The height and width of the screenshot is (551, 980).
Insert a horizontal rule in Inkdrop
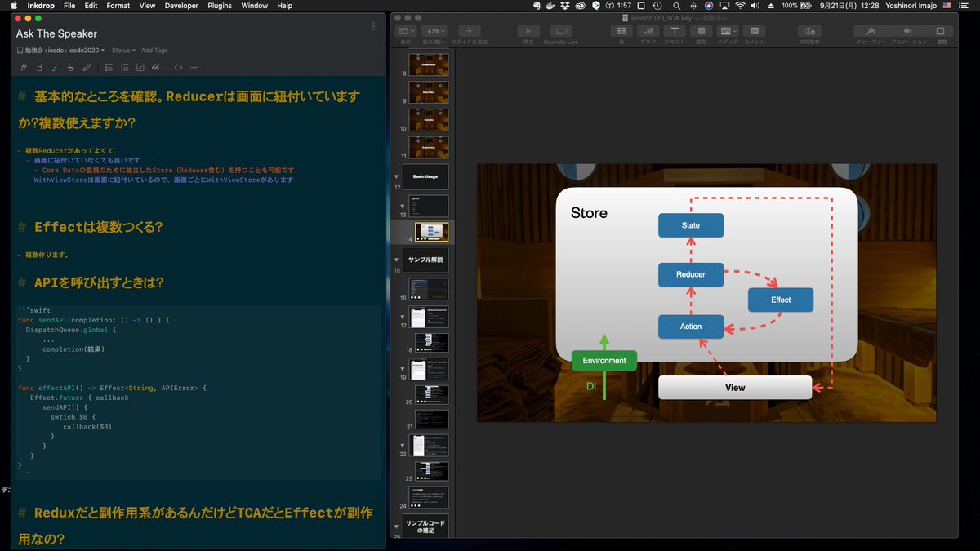[x=194, y=67]
